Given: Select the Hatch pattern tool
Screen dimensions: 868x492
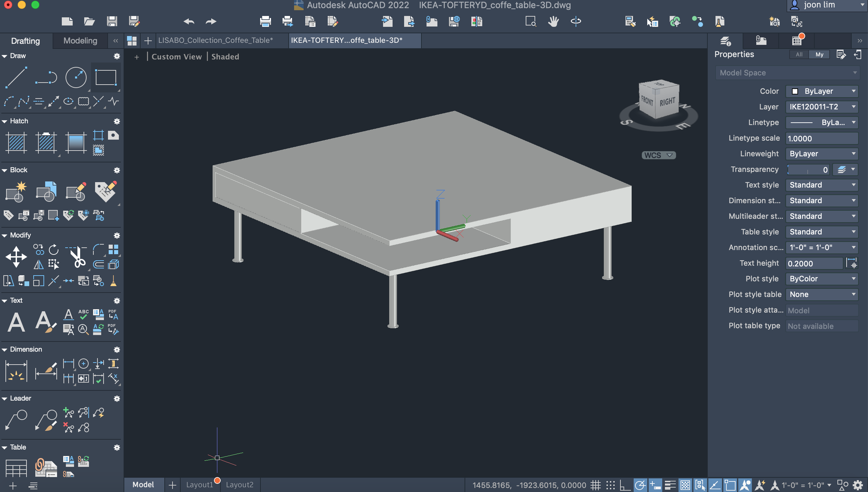Looking at the screenshot, I should (x=16, y=142).
